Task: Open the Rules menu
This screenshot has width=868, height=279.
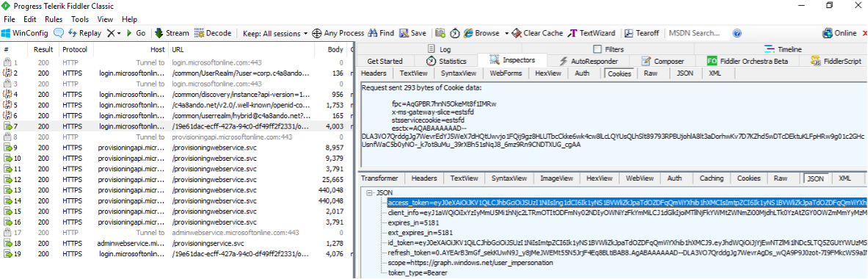Action: coord(54,19)
